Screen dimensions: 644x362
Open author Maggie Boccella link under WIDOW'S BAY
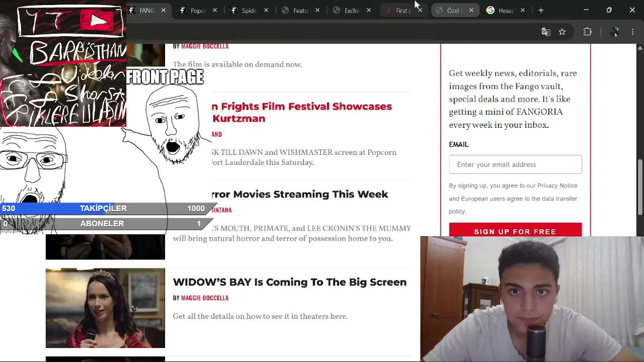pos(205,298)
